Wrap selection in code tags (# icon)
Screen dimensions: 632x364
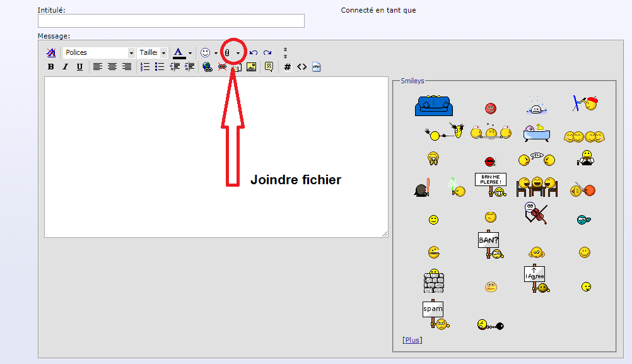[x=288, y=67]
